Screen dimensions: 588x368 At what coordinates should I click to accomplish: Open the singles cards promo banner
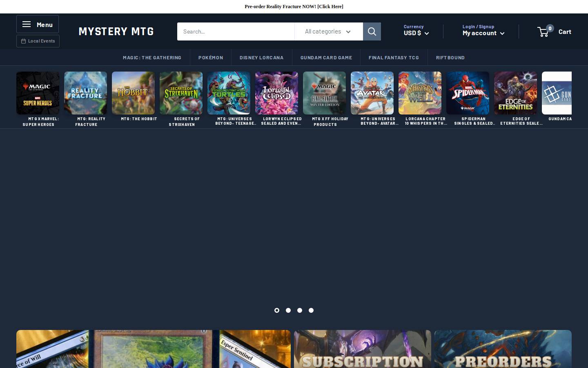click(154, 349)
